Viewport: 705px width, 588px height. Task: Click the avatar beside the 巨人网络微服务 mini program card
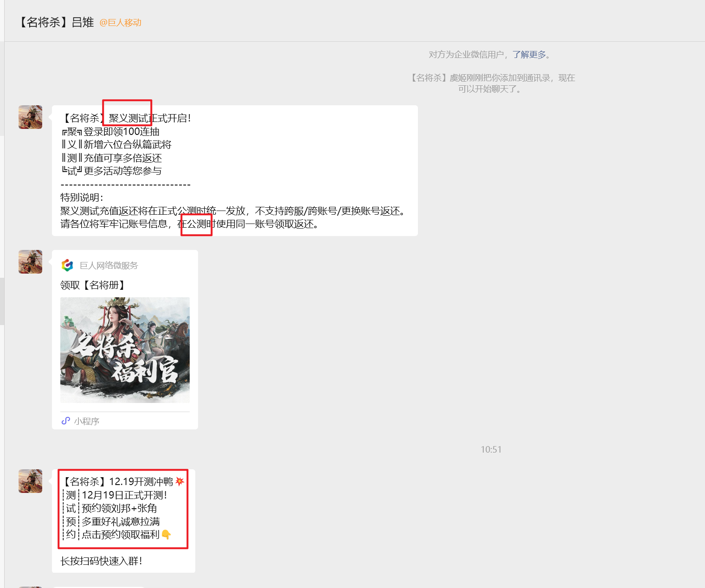click(30, 262)
